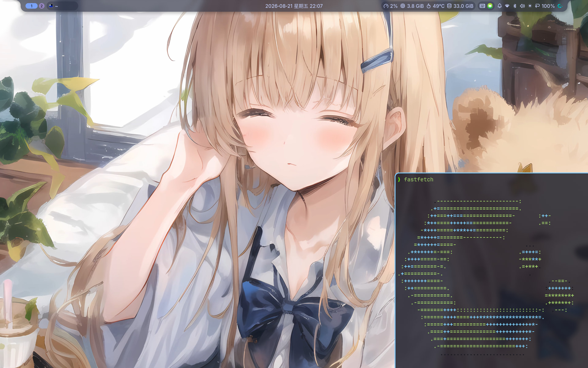This screenshot has width=588, height=368.
Task: Open notifications via the bell icon
Action: tap(499, 6)
